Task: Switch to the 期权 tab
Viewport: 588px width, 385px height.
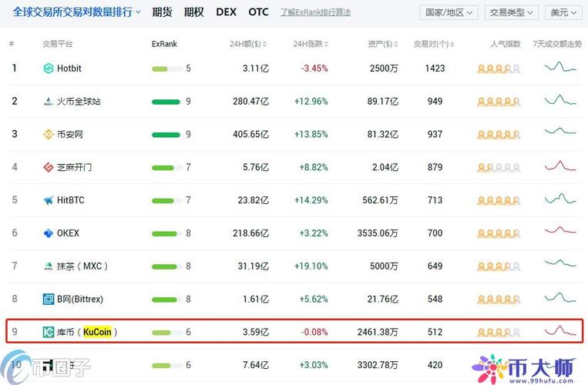Action: pos(194,12)
